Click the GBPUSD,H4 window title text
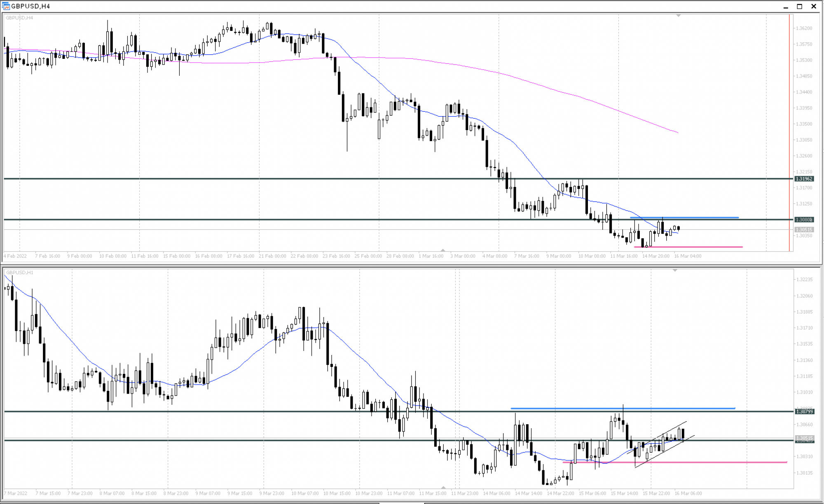The height and width of the screenshot is (504, 824). tap(30, 6)
